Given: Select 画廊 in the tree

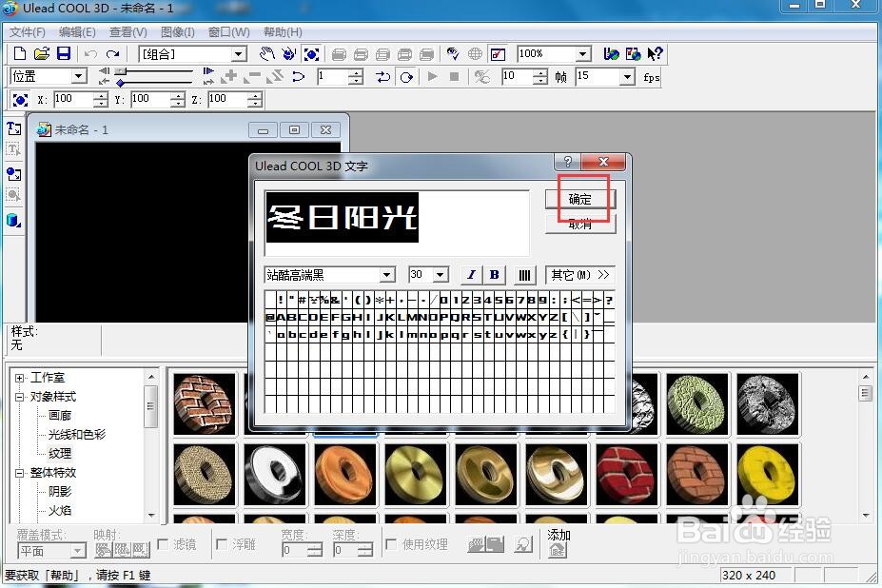Looking at the screenshot, I should [60, 415].
